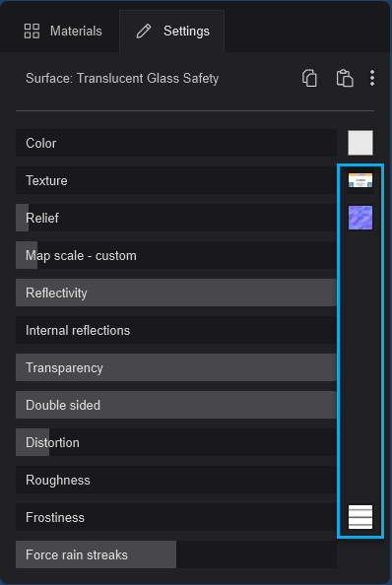Click the Settings tab pencil icon
392x585 pixels.
(x=144, y=32)
